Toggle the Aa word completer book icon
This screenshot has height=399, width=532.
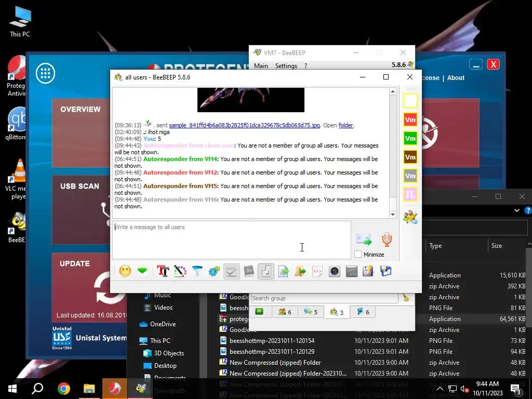249,271
